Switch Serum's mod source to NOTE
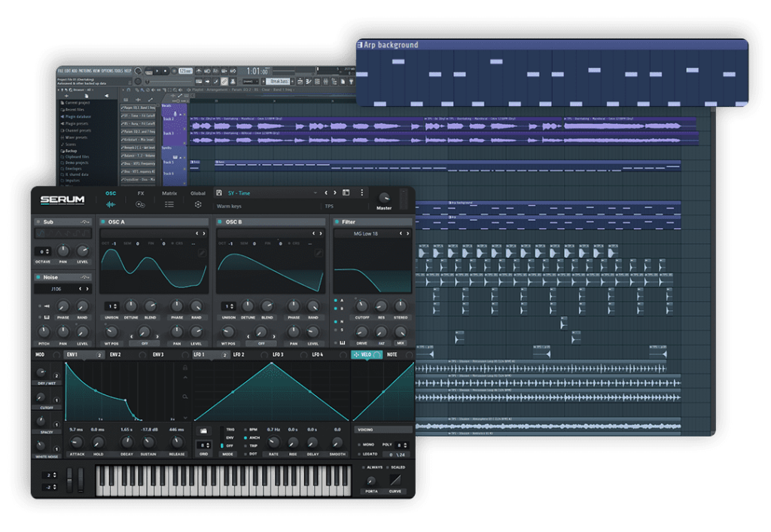Viewport: 771px width, 532px height. (x=393, y=354)
